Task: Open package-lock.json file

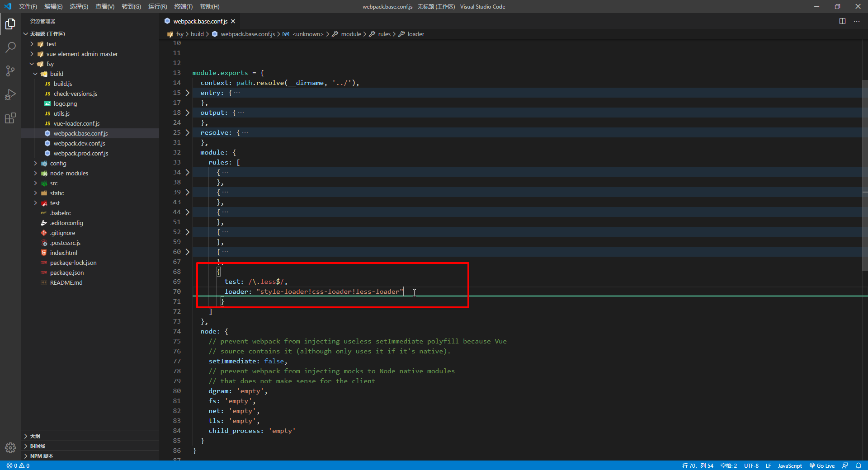Action: [x=90, y=263]
